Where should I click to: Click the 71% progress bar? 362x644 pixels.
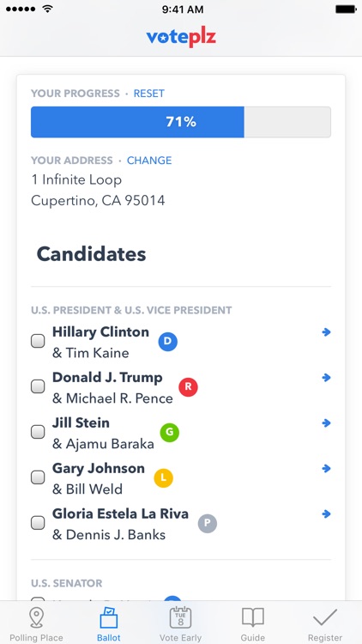click(181, 122)
